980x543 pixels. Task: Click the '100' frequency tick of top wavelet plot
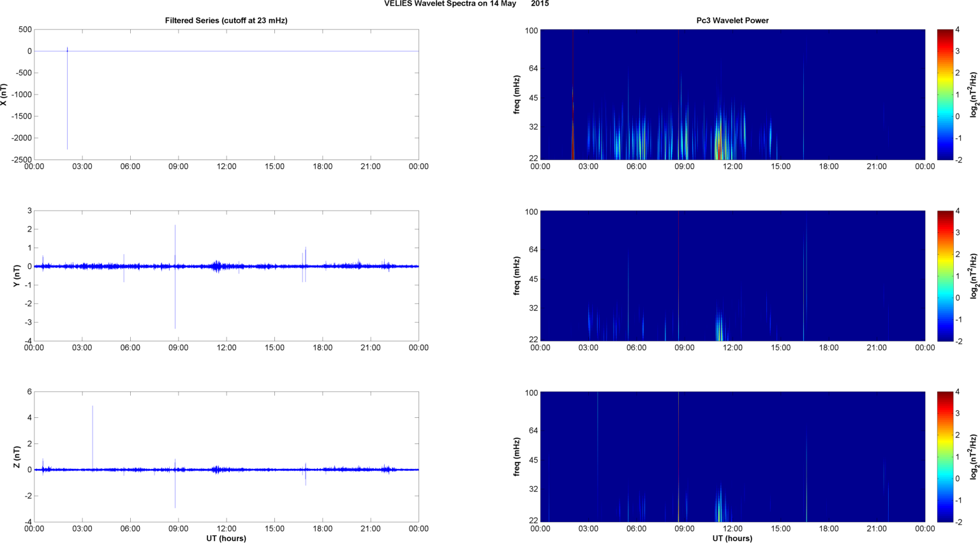click(x=531, y=30)
